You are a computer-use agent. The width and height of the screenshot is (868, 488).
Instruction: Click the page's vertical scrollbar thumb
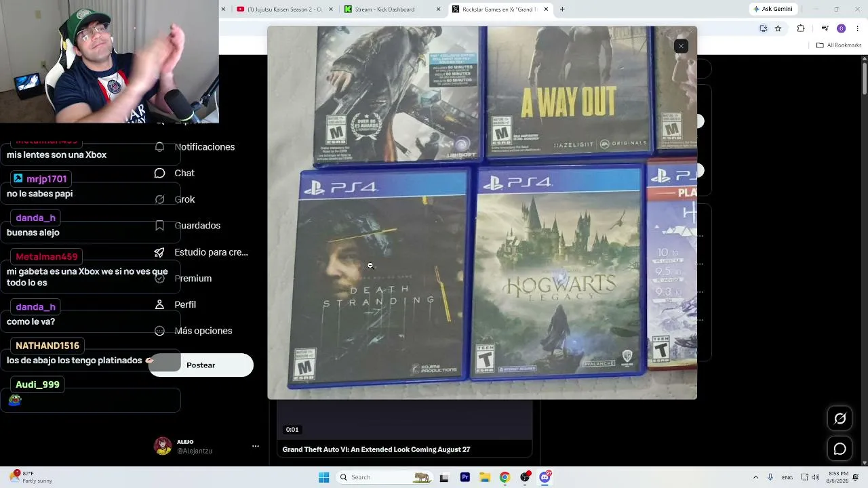pyautogui.click(x=865, y=78)
